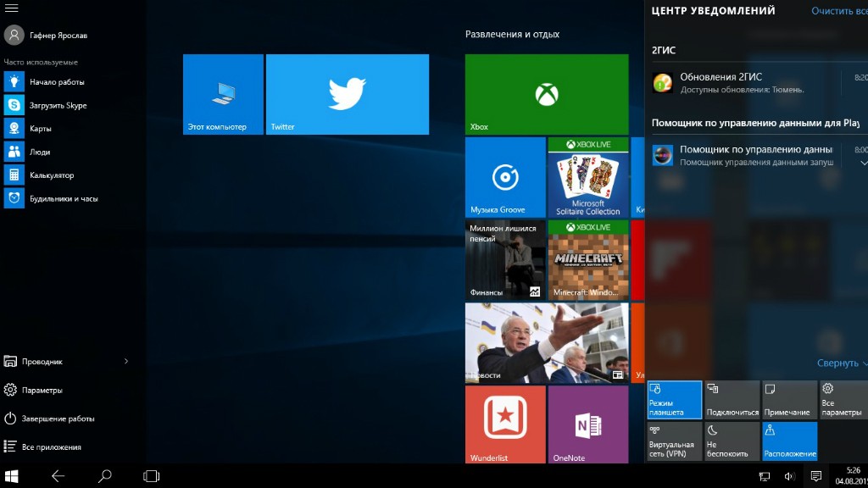Screen dimensions: 868x488
Task: Open the Этот компьютер tile
Action: tap(223, 94)
